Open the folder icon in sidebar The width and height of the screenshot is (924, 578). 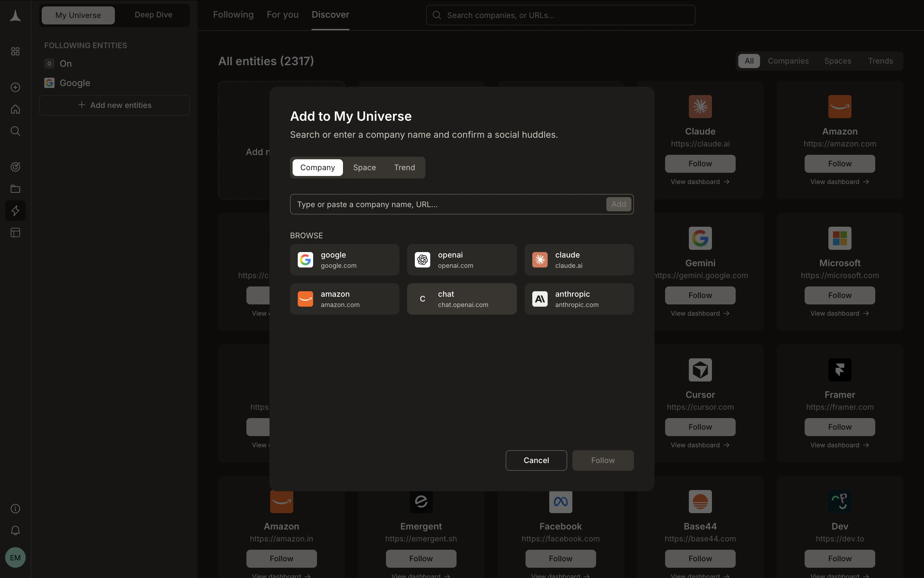click(15, 189)
